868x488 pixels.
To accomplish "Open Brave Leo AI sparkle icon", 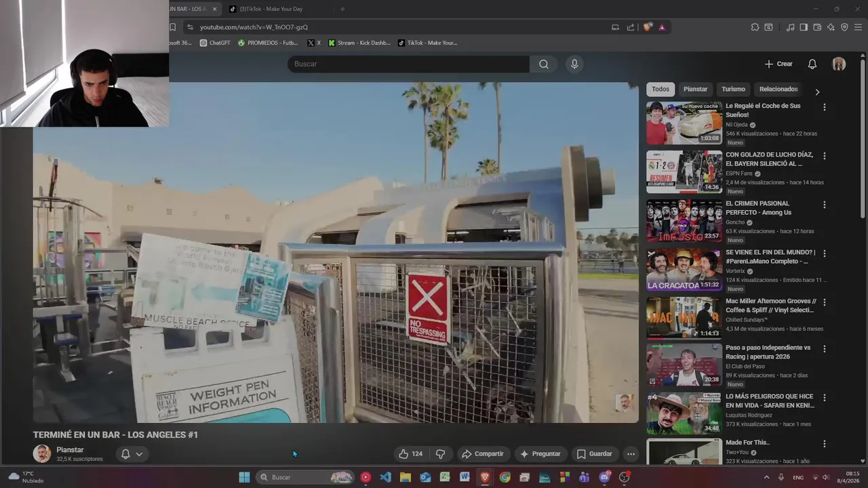I will 831,27.
